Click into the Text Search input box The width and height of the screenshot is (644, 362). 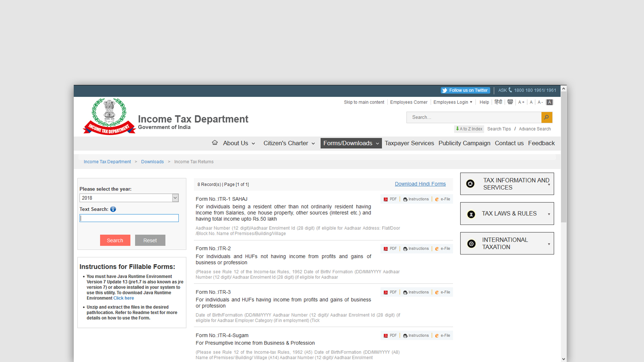pyautogui.click(x=129, y=218)
